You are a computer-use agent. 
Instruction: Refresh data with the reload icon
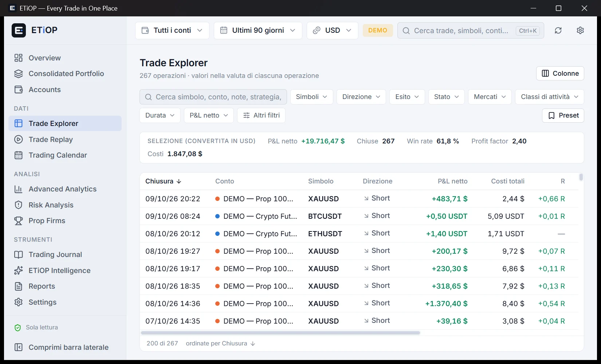558,31
